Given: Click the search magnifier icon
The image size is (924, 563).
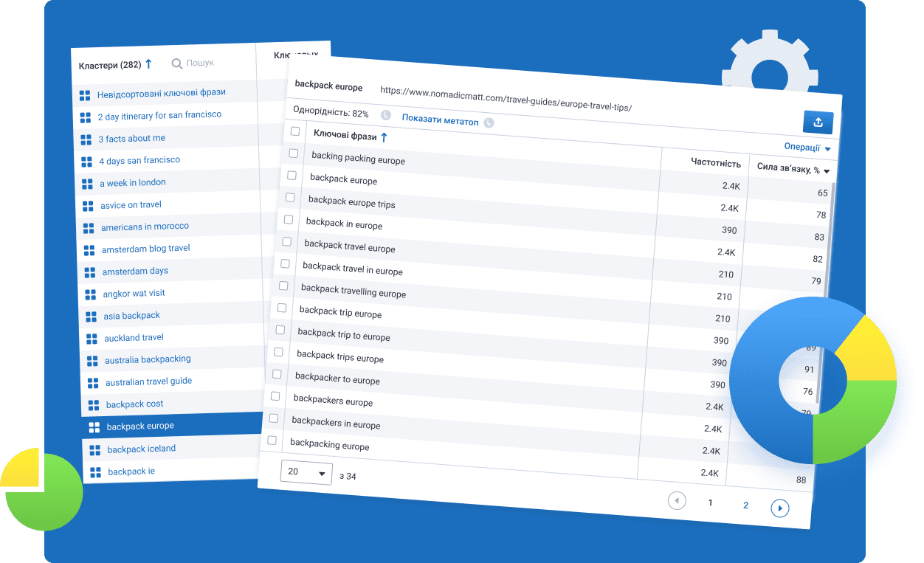Looking at the screenshot, I should (x=177, y=64).
